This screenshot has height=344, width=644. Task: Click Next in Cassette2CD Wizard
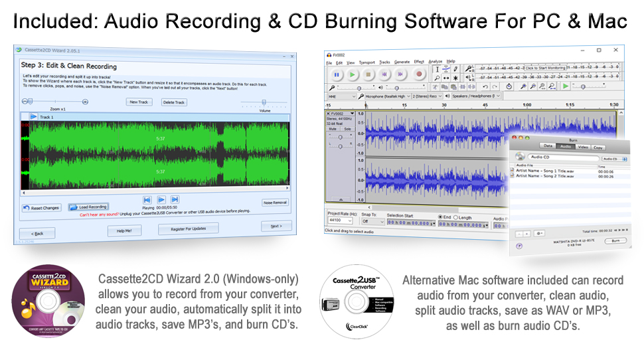[276, 226]
